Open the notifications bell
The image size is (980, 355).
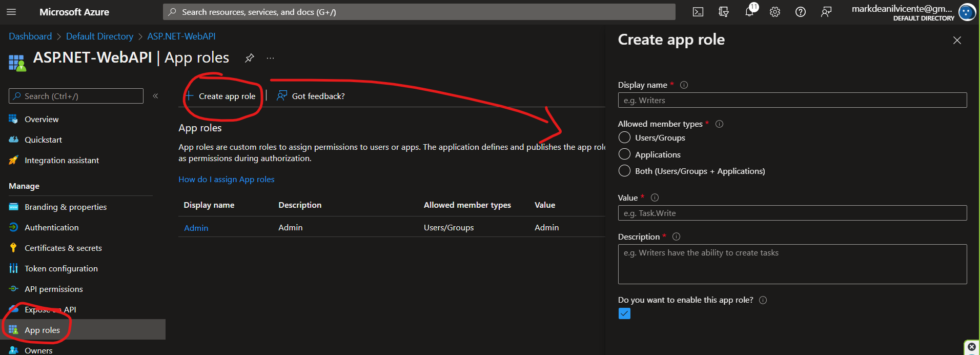coord(749,12)
